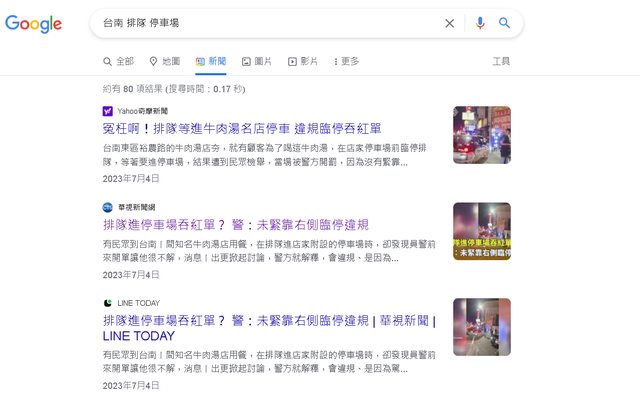Click the LINE TODAY source favicon

pyautogui.click(x=107, y=303)
